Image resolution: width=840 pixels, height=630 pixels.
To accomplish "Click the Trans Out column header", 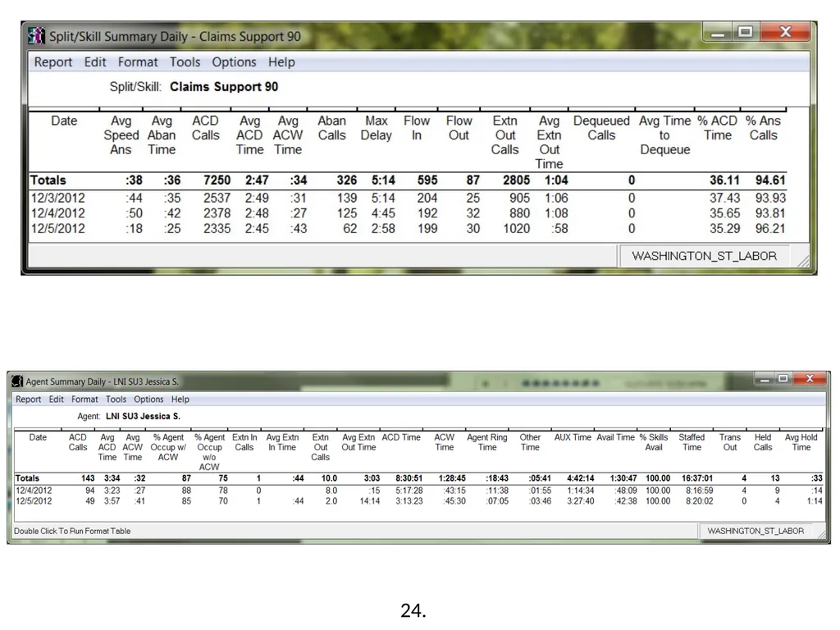I will pos(729,442).
